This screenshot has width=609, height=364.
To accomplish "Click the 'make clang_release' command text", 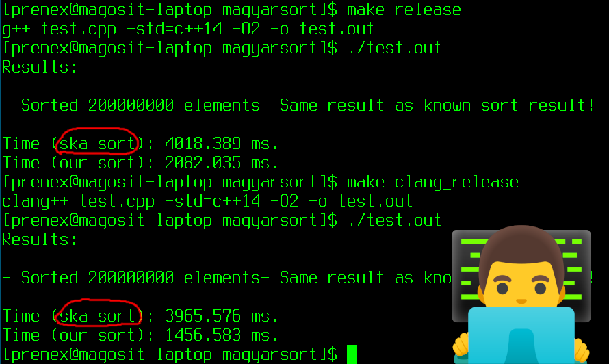I will pyautogui.click(x=432, y=182).
